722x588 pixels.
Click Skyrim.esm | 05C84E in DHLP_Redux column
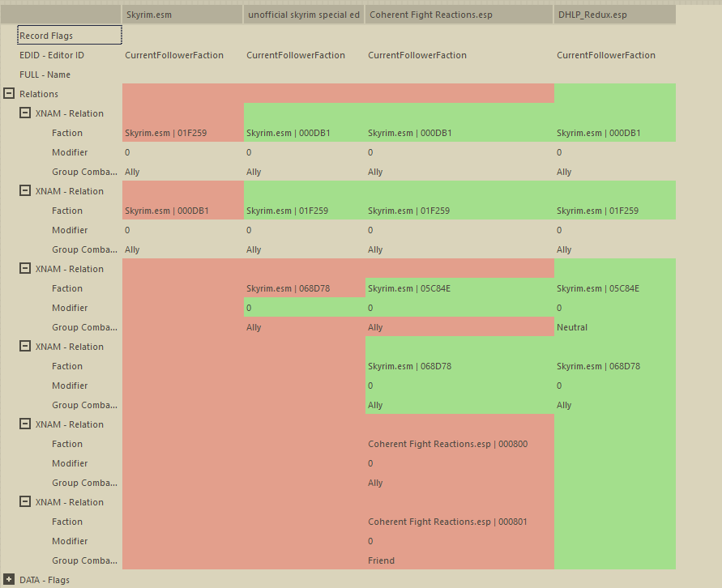598,288
